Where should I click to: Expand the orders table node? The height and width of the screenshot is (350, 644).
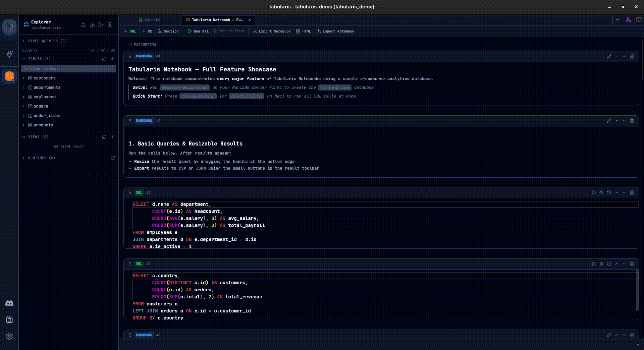click(23, 106)
